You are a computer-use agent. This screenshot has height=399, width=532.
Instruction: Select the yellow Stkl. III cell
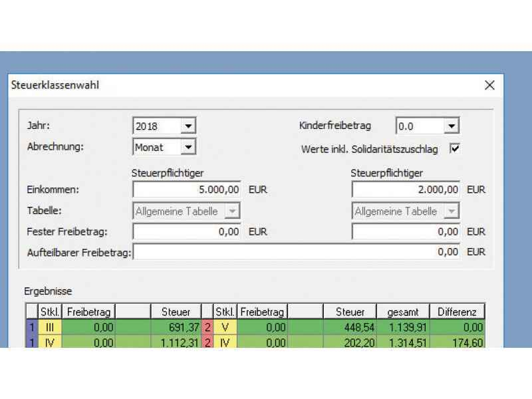click(x=50, y=327)
